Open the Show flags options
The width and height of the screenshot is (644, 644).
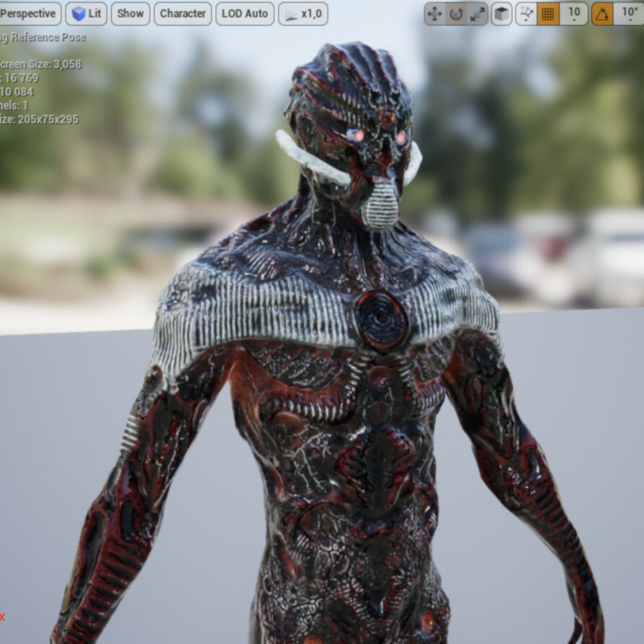coord(130,12)
